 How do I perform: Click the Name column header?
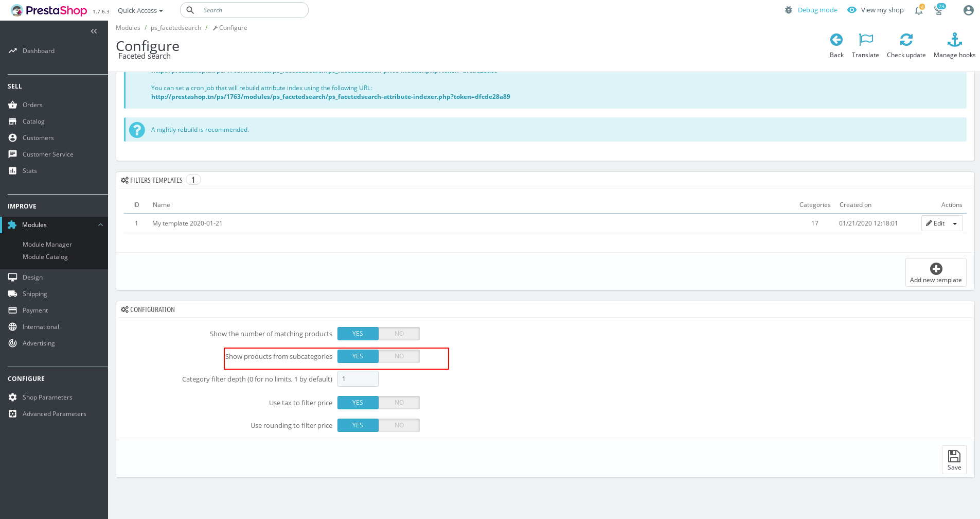coord(162,205)
